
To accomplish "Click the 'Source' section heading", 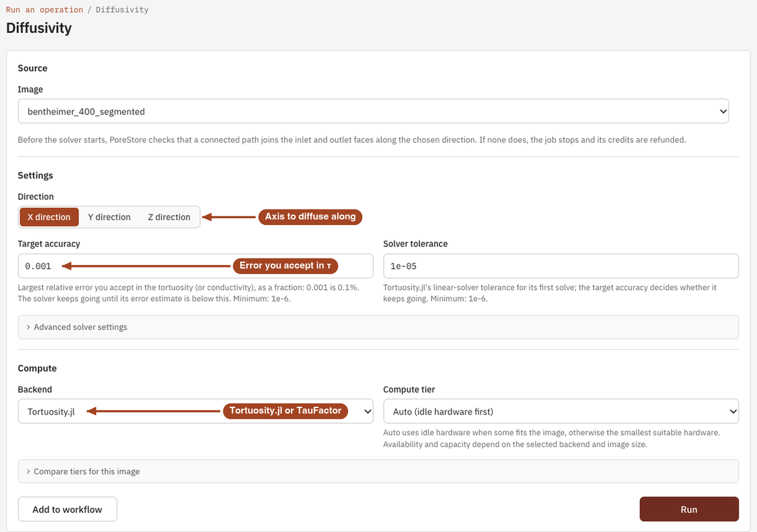I will 33,68.
